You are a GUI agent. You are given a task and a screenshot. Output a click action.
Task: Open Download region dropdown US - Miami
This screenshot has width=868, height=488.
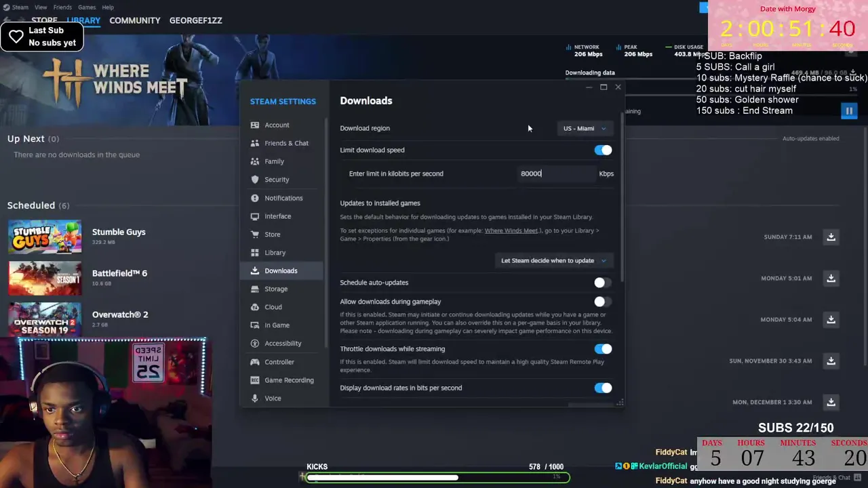coord(585,128)
